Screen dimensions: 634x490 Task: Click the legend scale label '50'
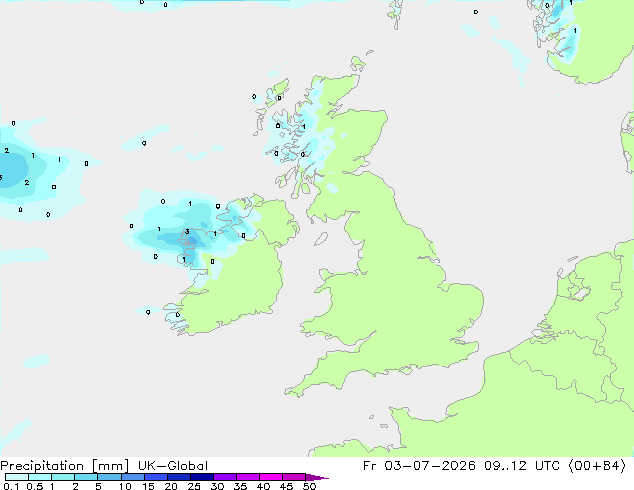click(309, 486)
